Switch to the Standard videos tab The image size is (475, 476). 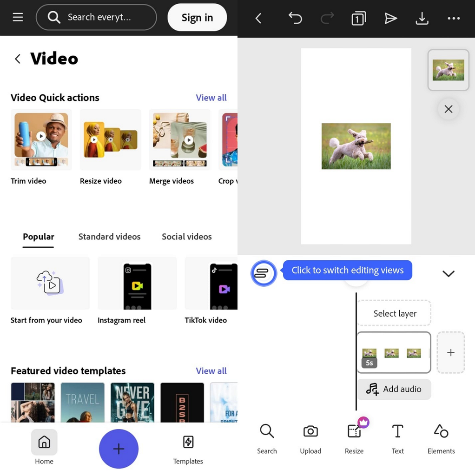pos(109,237)
